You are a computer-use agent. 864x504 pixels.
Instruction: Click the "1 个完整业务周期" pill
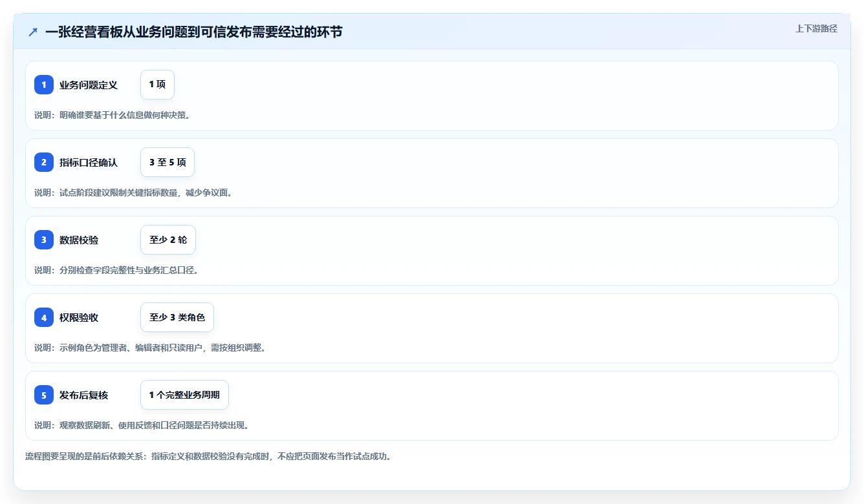coord(184,395)
